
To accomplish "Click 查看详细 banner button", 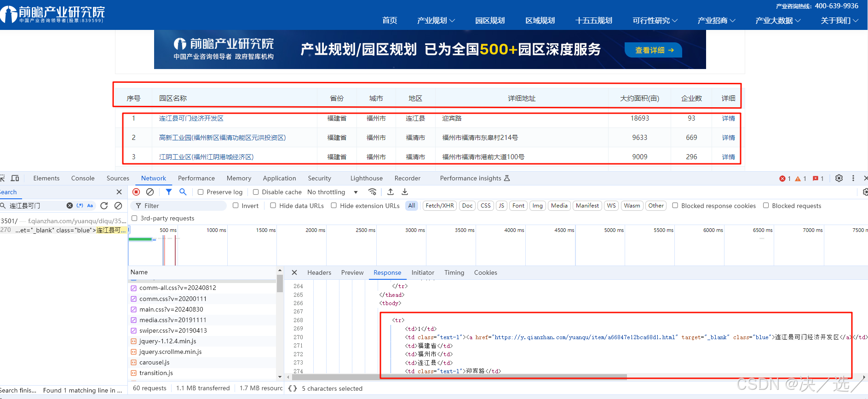I will 654,50.
